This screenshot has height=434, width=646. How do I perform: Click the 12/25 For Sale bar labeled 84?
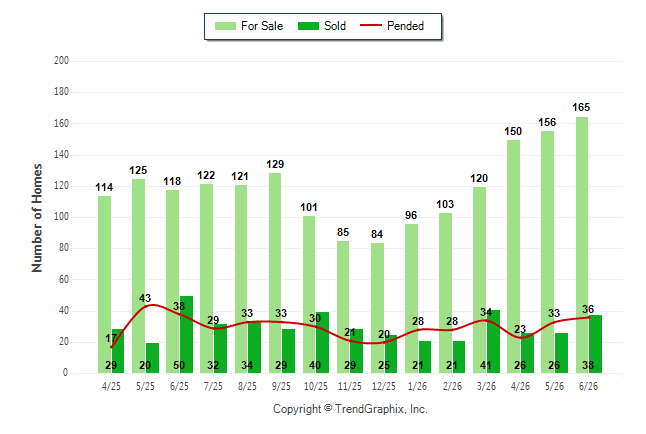(377, 308)
